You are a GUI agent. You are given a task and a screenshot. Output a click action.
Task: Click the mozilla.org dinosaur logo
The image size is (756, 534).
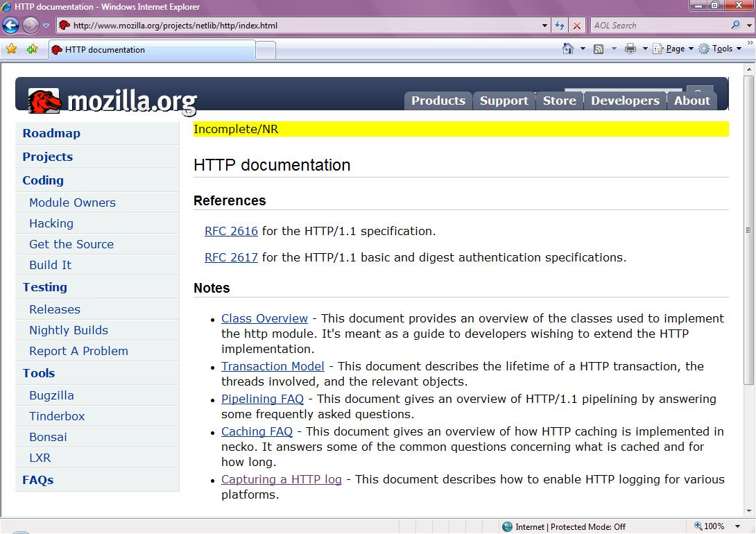tap(44, 101)
